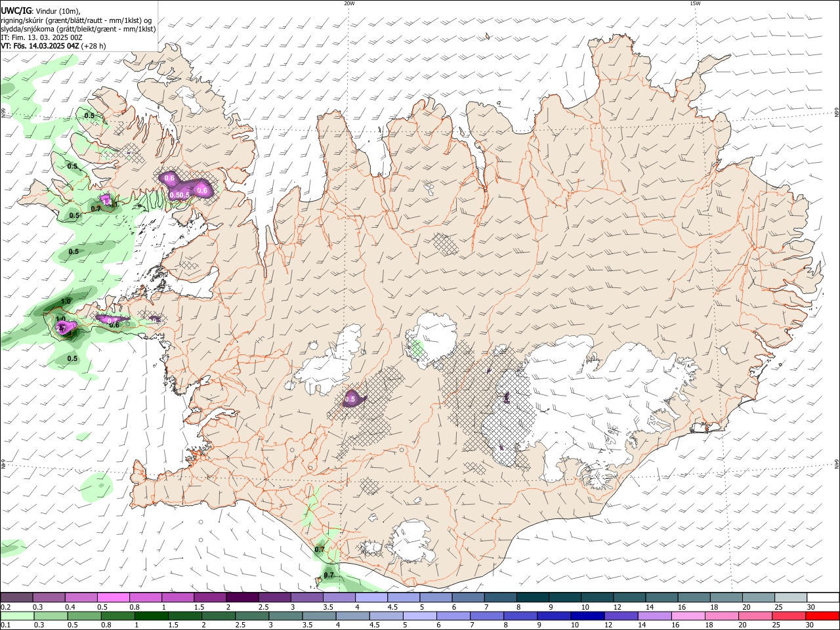Pick the deep blue swatch between 10 and 12
The width and height of the screenshot is (840, 630).
[x=587, y=616]
